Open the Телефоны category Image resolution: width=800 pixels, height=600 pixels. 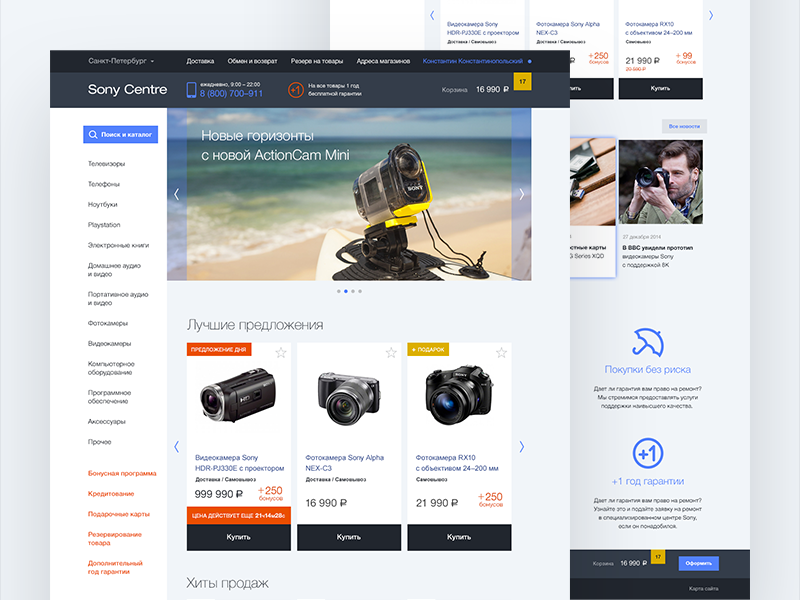(x=104, y=184)
